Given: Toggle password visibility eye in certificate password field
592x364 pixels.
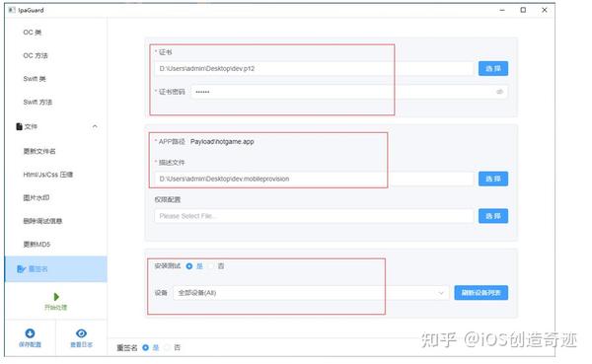Looking at the screenshot, I should click(499, 92).
